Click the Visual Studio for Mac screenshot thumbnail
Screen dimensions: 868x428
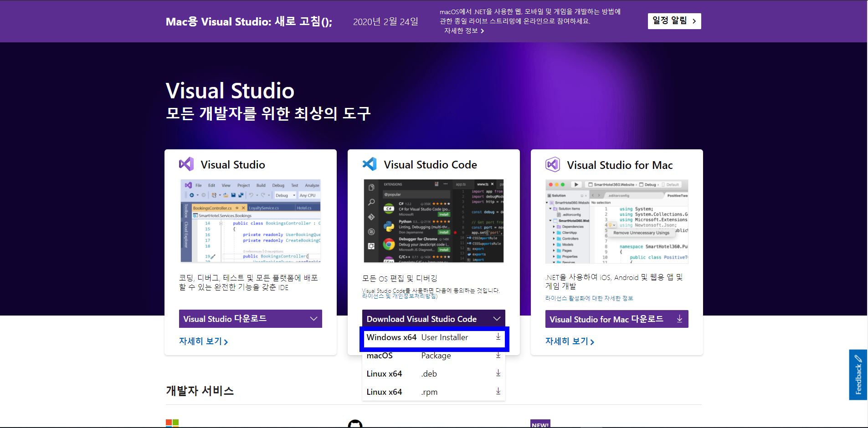[617, 221]
